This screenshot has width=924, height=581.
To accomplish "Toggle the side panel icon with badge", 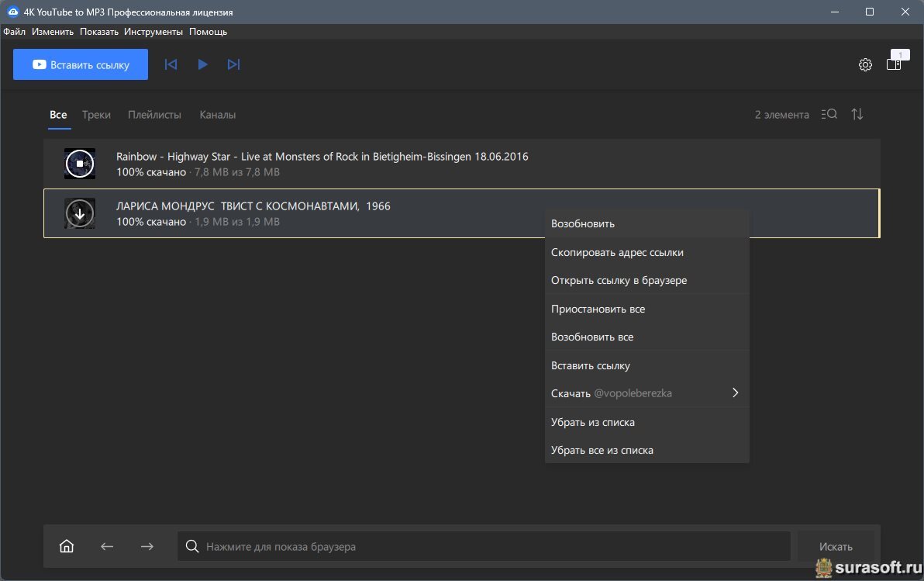I will pos(895,64).
